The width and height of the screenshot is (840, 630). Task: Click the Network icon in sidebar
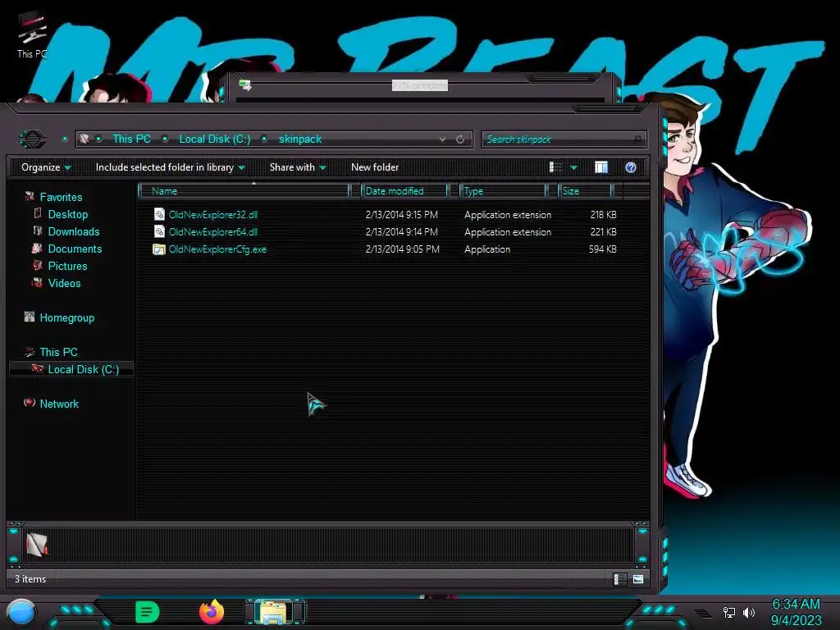(x=30, y=403)
